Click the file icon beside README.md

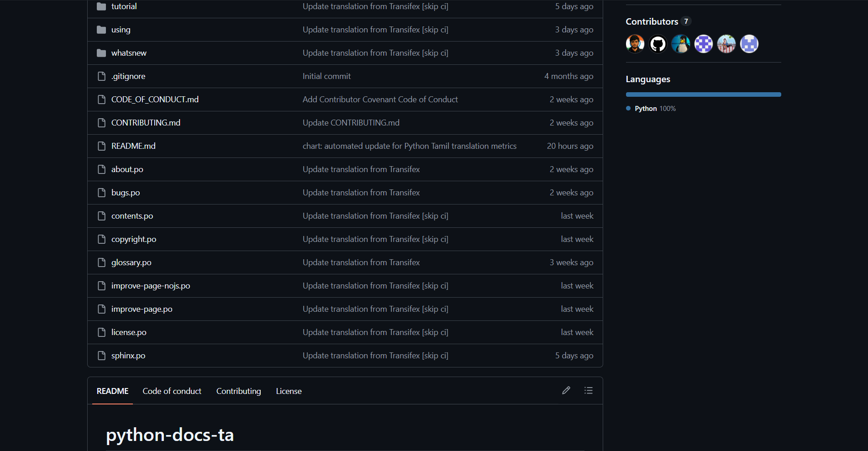click(x=101, y=146)
